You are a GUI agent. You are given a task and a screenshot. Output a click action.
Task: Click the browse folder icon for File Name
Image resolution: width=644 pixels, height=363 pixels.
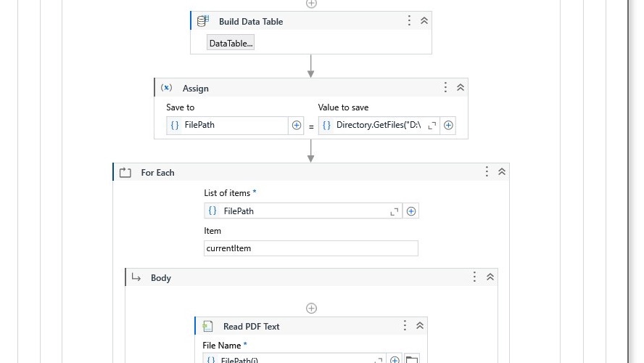pyautogui.click(x=411, y=359)
